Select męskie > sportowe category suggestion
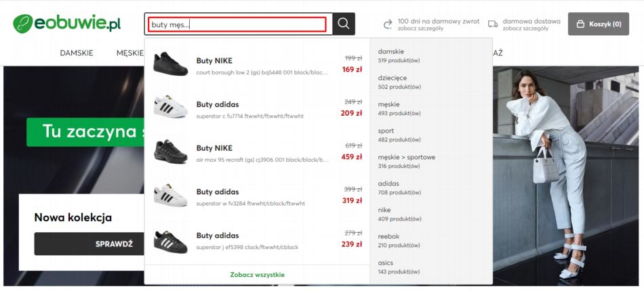The width and height of the screenshot is (644, 291). (407, 157)
